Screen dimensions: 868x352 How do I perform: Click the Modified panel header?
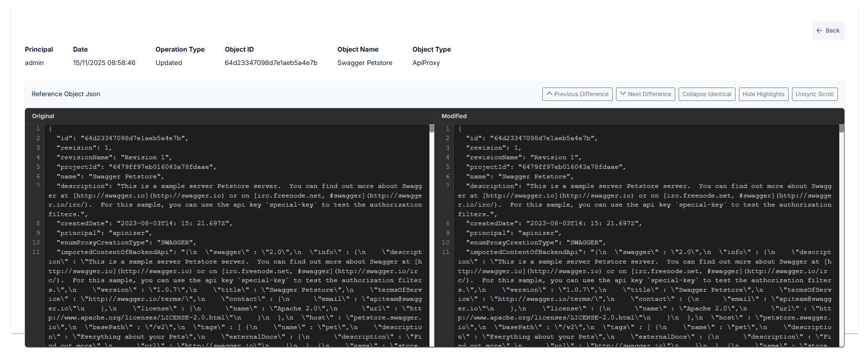pyautogui.click(x=454, y=116)
